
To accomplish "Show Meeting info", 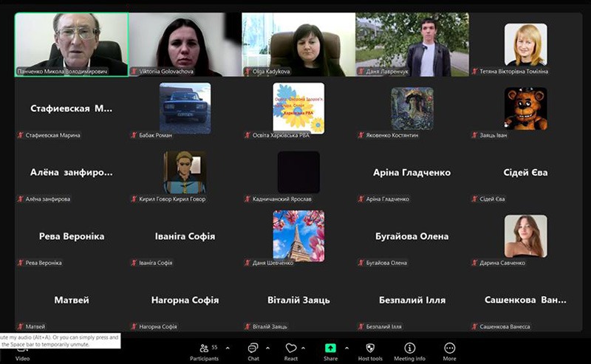I will 409,348.
